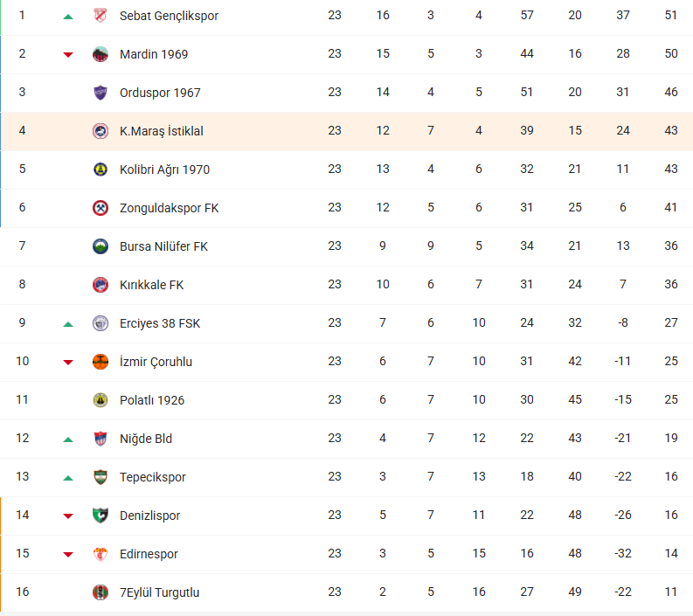
Task: Open the green up arrow beside Sebat Gençlikspor
Action: pos(68,17)
